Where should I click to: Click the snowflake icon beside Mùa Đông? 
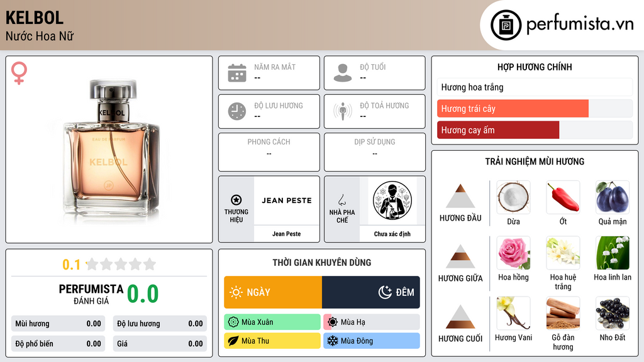point(333,341)
